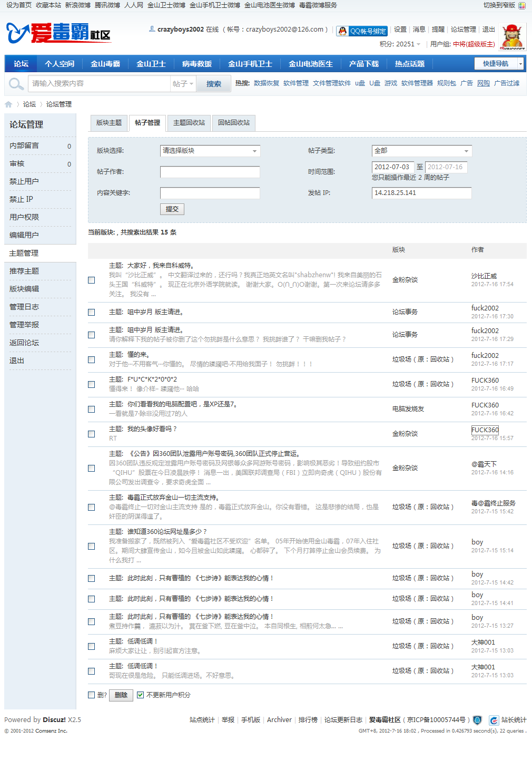
Task: Click the 删除 delete button
Action: (x=121, y=695)
